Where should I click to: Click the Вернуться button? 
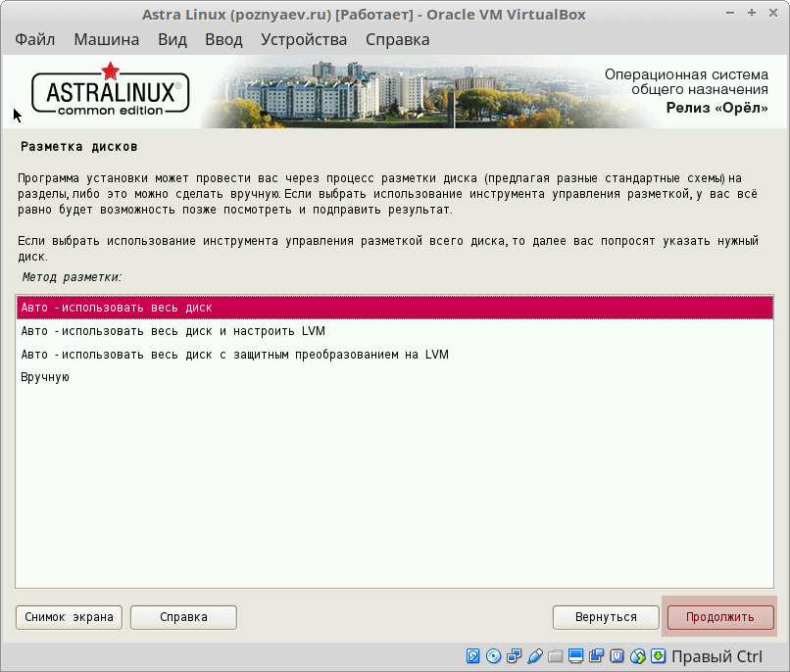(606, 617)
